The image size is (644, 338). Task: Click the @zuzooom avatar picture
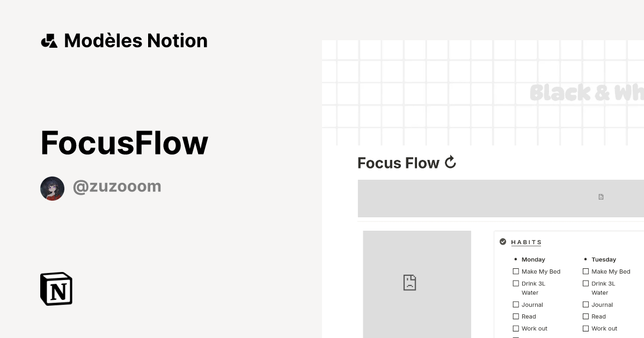click(x=52, y=188)
